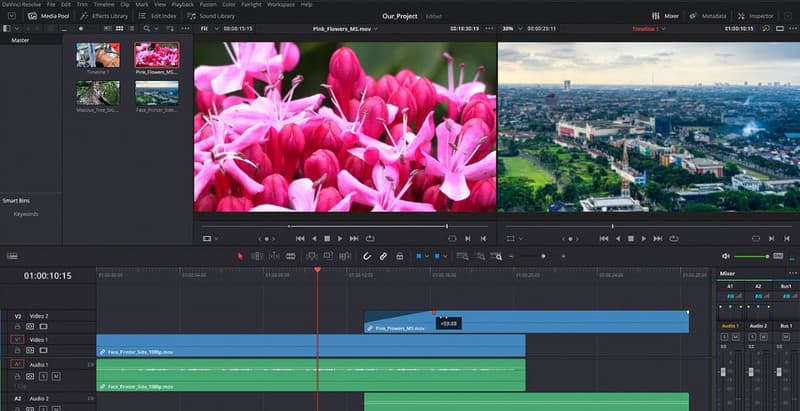Open the Timeline menu
Image resolution: width=800 pixels, height=411 pixels.
(x=104, y=4)
